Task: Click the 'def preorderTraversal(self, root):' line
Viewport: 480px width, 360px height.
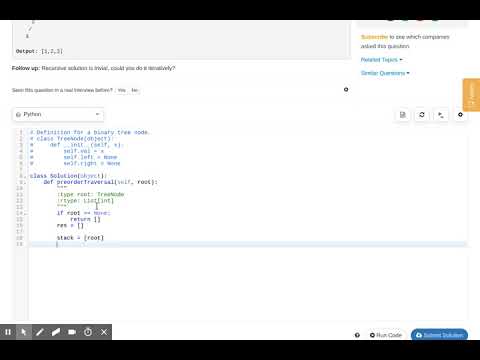Action: 100,182
